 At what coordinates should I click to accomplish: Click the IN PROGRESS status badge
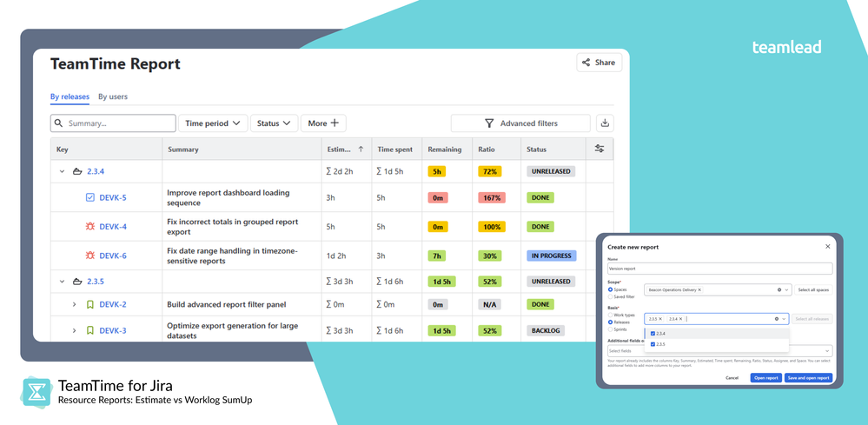tap(552, 256)
